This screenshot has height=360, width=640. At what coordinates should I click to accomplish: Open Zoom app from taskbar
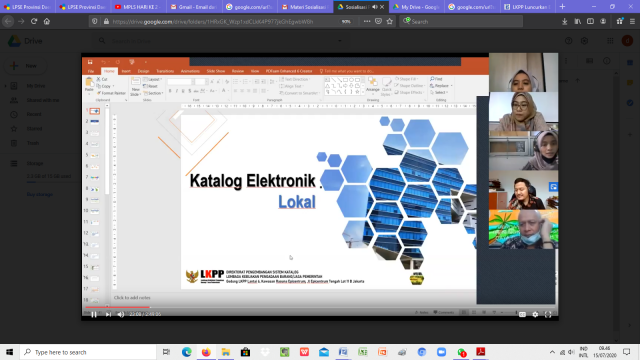(x=441, y=352)
